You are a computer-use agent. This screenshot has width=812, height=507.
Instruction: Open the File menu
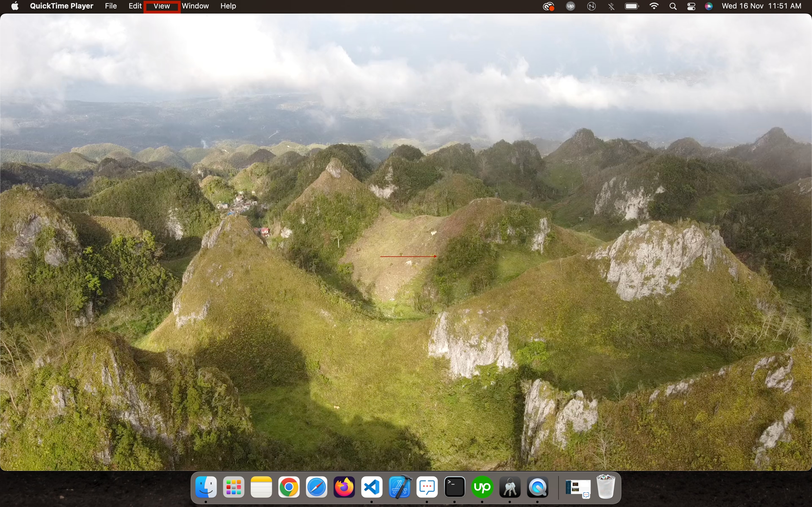(x=111, y=6)
